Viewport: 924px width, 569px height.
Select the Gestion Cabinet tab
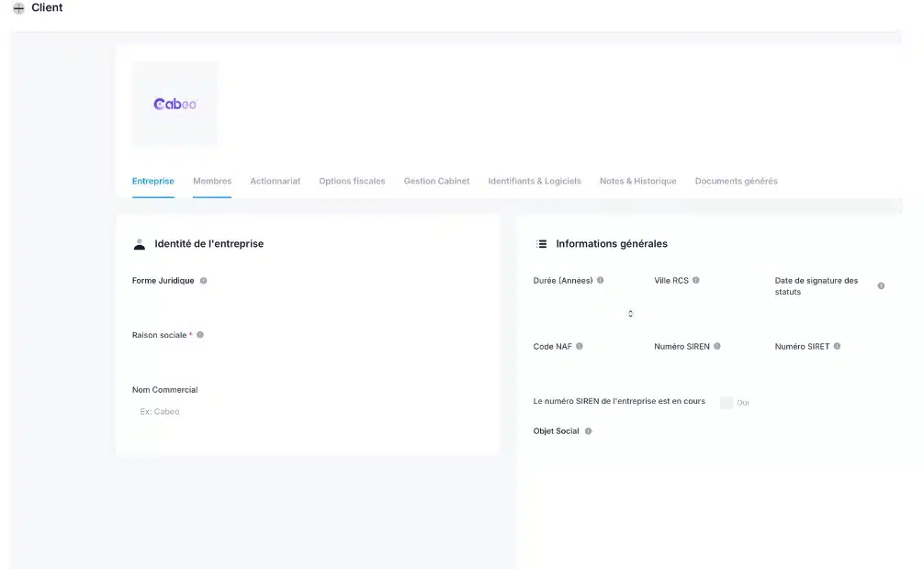click(436, 182)
